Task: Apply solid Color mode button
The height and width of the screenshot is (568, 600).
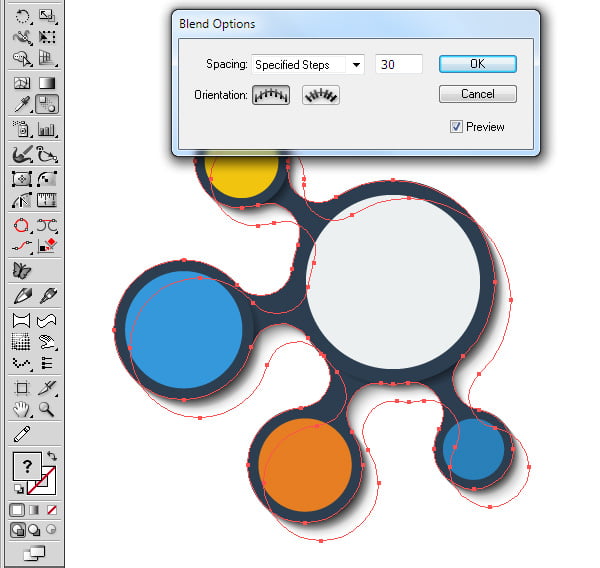Action: coord(17,510)
